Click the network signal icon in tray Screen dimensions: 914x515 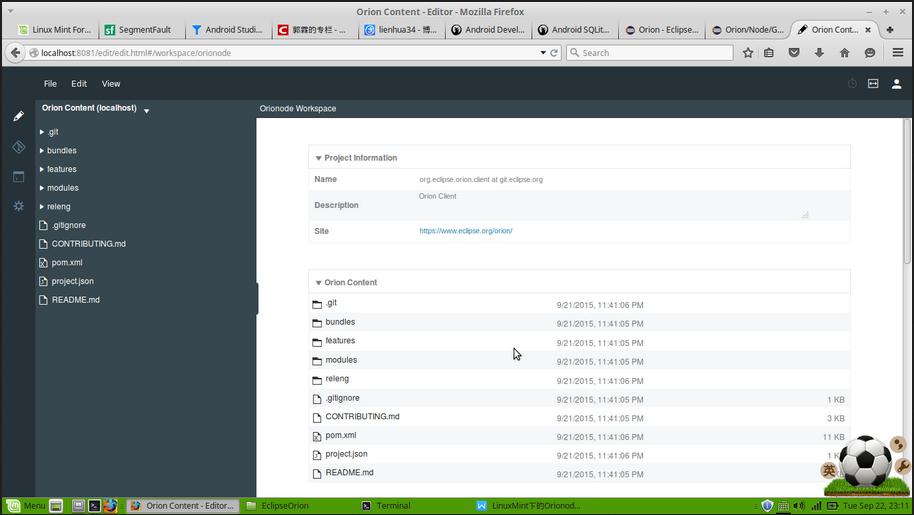point(816,506)
